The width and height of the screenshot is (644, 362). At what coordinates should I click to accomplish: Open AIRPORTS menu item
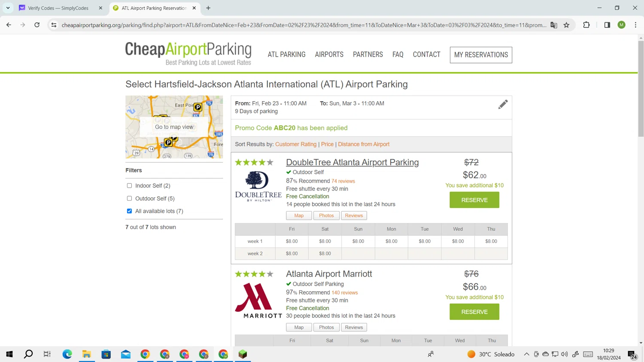pos(329,54)
